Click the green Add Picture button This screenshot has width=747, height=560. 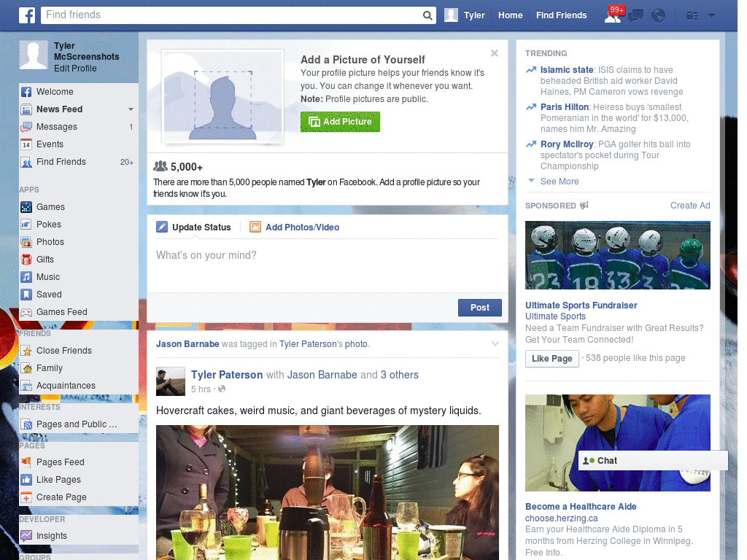[340, 122]
